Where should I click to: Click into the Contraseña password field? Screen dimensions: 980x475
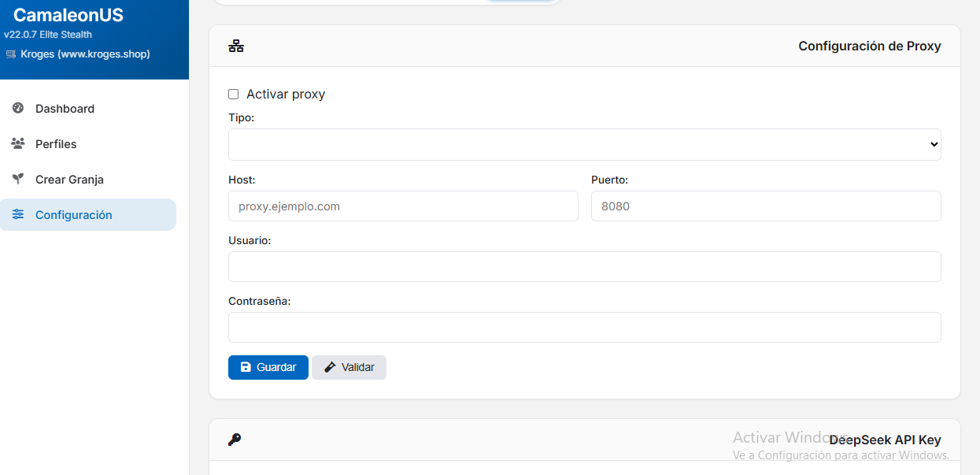[x=584, y=328]
